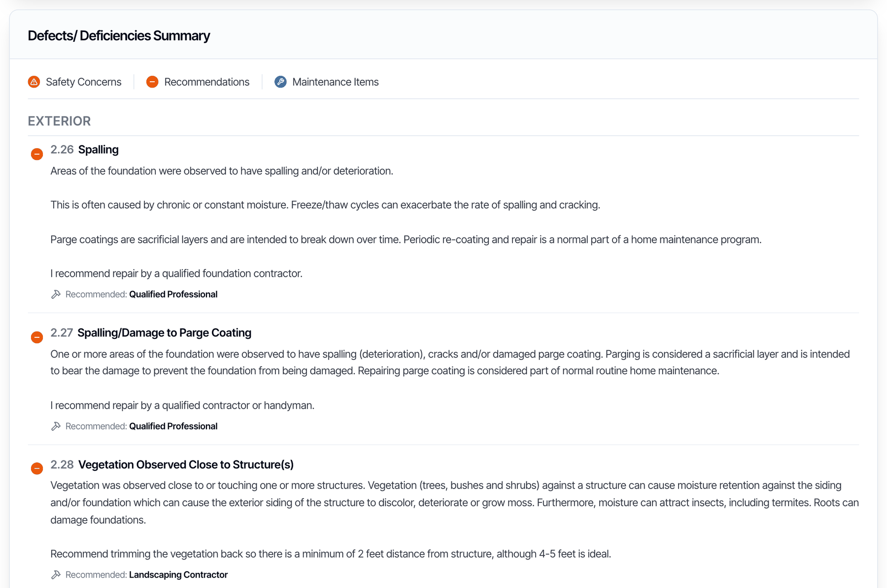Screen dimensions: 887x588
Task: Click hammer icon under 2.27 Parge Coating item
Action: click(x=56, y=426)
